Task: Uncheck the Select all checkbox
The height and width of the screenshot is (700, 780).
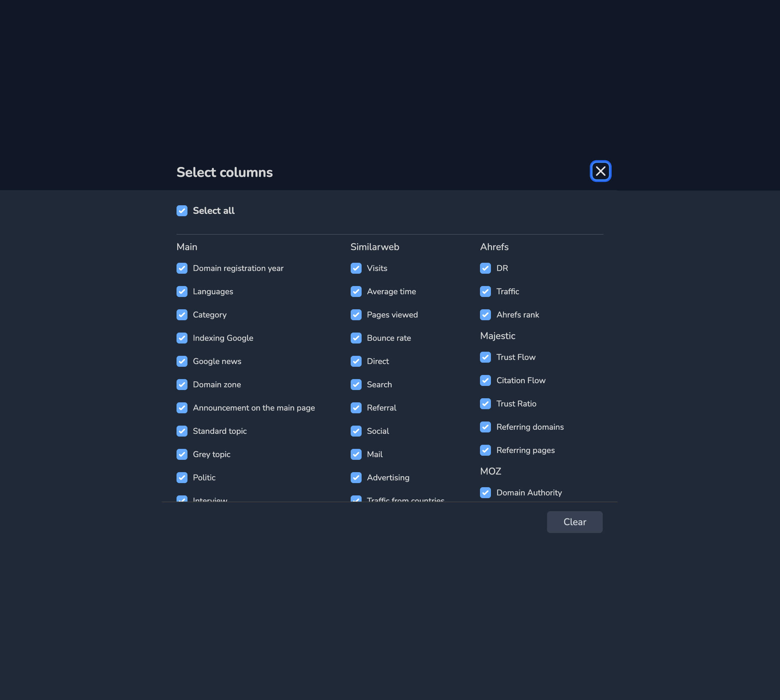Action: pyautogui.click(x=182, y=211)
